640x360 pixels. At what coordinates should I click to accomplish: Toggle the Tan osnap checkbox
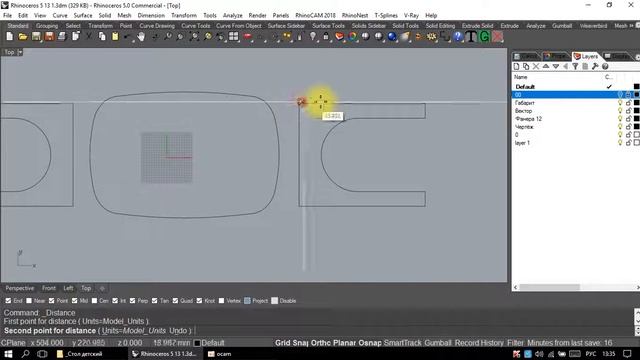point(155,301)
